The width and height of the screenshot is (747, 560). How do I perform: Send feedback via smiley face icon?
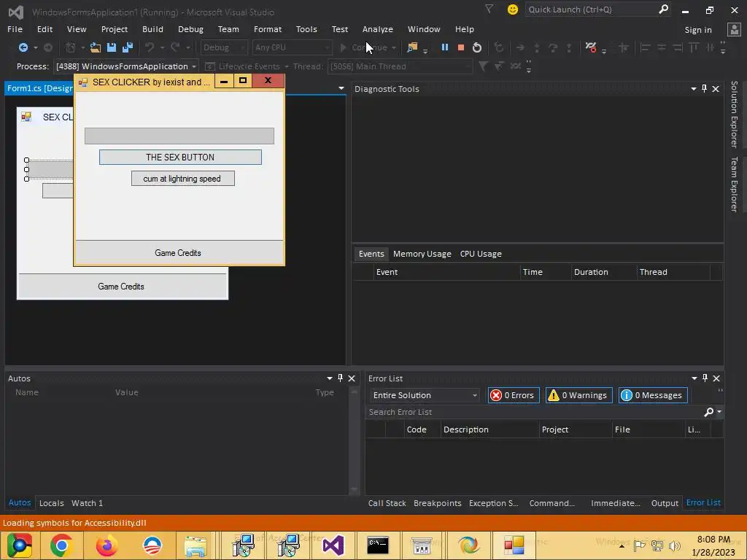click(x=513, y=9)
